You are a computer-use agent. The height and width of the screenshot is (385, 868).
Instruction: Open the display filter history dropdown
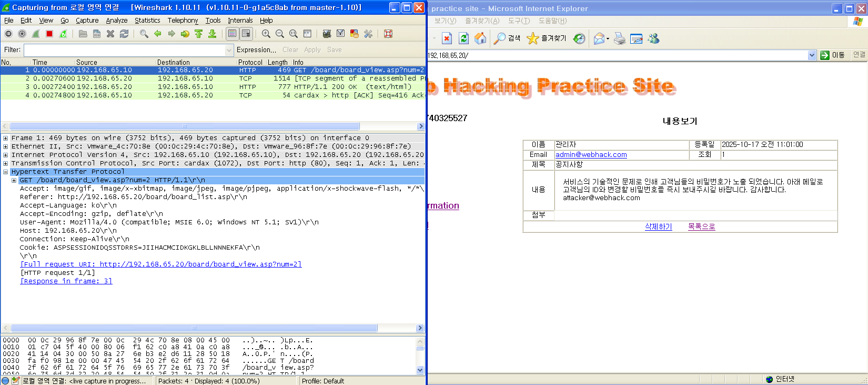[229, 50]
